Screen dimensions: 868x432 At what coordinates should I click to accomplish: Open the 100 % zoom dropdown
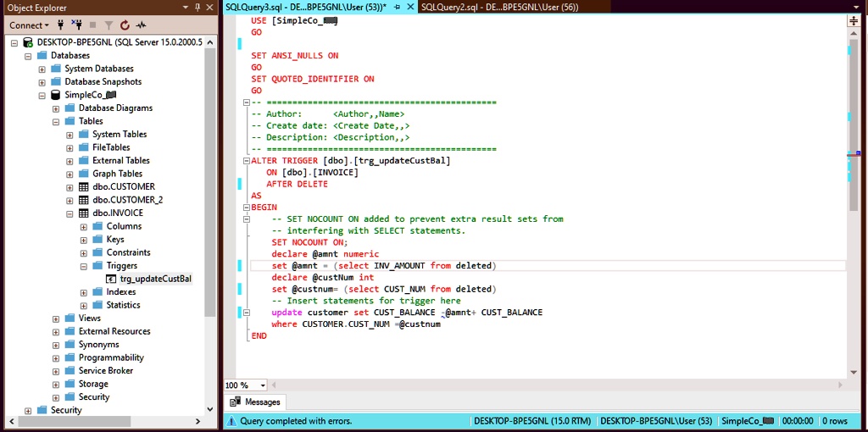coord(263,385)
